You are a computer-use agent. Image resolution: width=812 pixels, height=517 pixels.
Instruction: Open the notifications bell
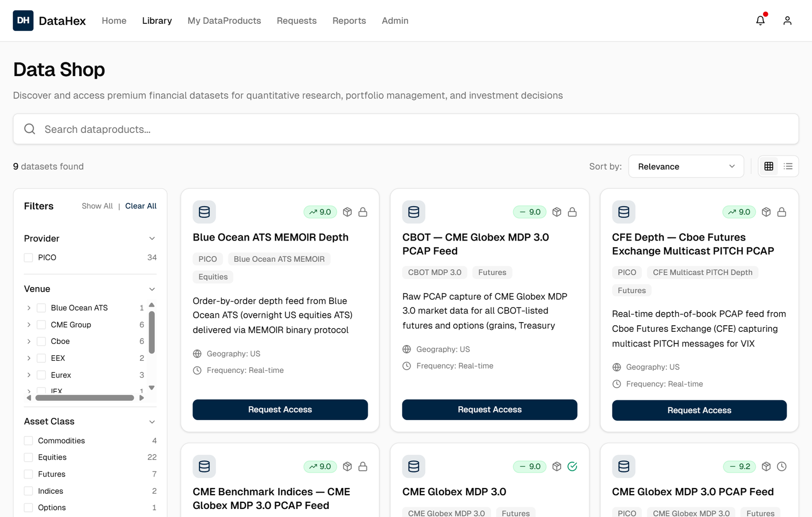(x=760, y=20)
